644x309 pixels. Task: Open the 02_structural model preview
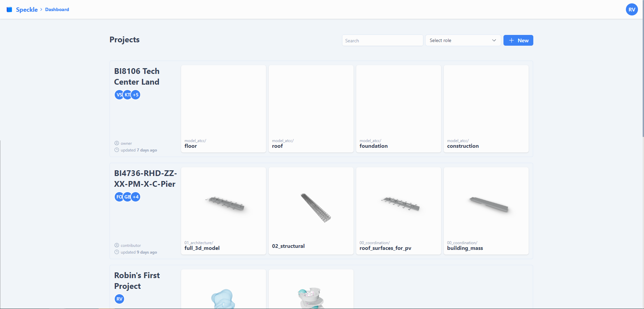(311, 211)
